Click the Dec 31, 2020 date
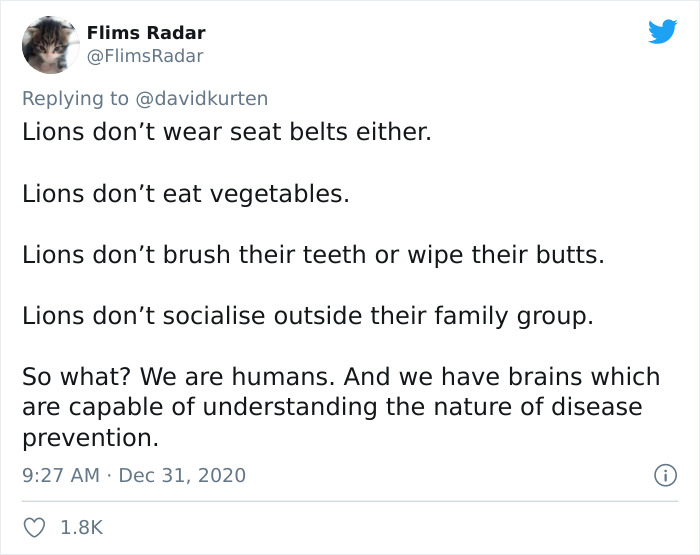 [x=182, y=475]
